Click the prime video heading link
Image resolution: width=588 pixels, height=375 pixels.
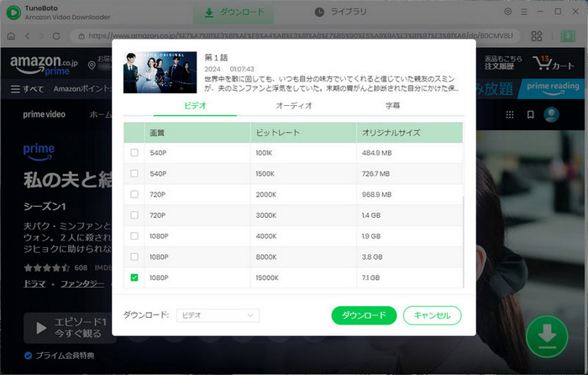coord(45,114)
